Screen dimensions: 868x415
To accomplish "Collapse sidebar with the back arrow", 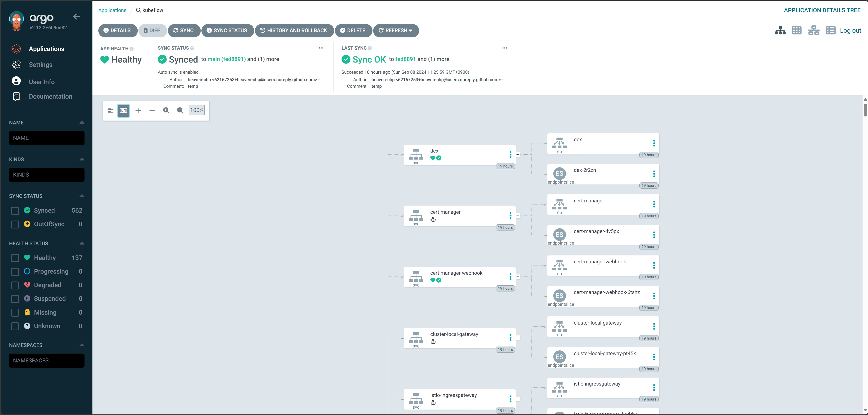I will [x=77, y=17].
